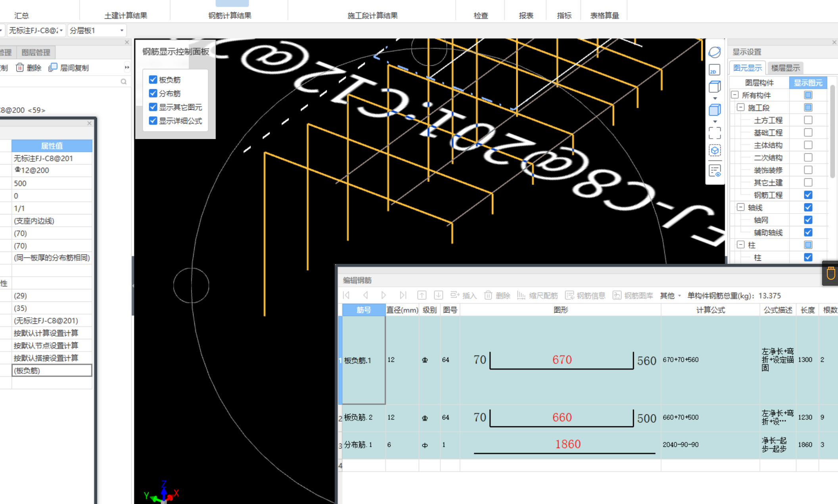
Task: Click the mouse icon on dark widget
Action: tap(831, 273)
